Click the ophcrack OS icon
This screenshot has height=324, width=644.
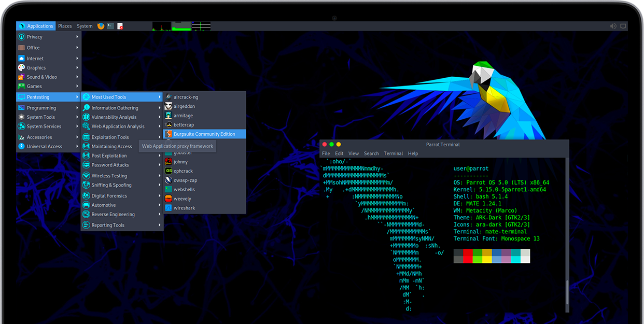(169, 171)
